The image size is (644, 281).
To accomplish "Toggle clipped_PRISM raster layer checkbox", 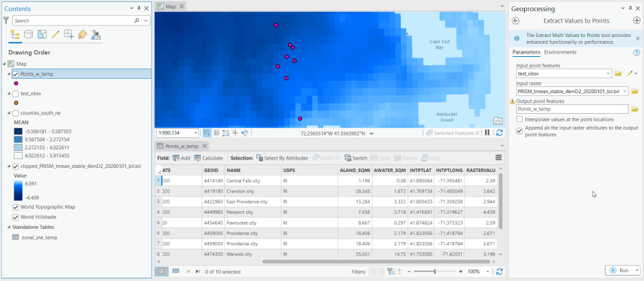I will [x=16, y=167].
